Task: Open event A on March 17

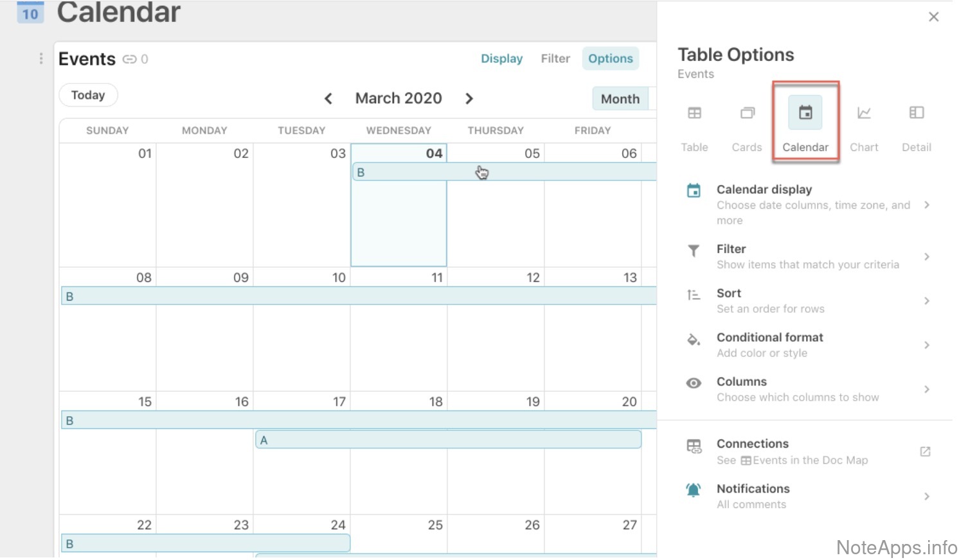Action: point(448,440)
